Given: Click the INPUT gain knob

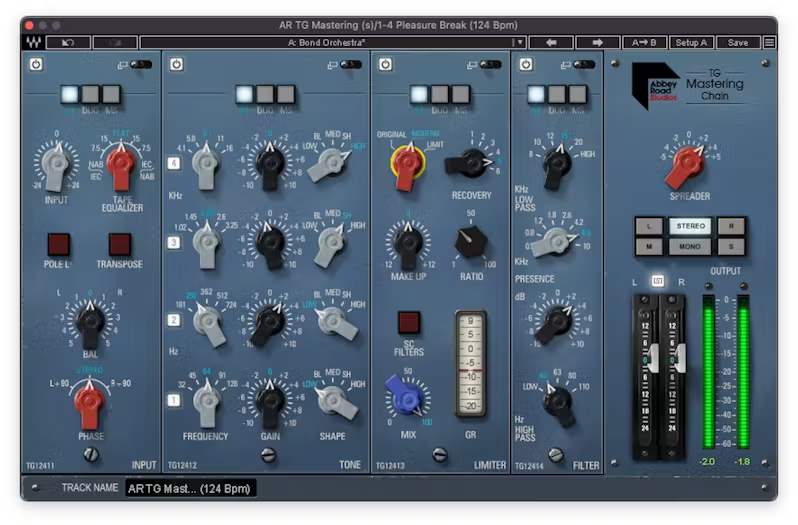Looking at the screenshot, I should pos(56,165).
